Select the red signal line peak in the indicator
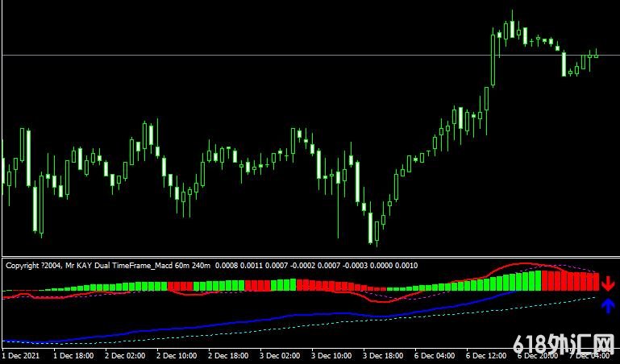 coord(522,264)
